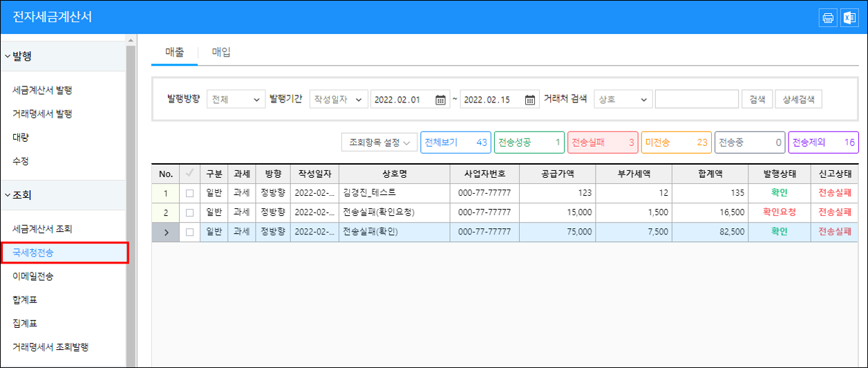This screenshot has height=368, width=868.
Task: Open the 발행방향 전체 dropdown
Action: coord(236,100)
